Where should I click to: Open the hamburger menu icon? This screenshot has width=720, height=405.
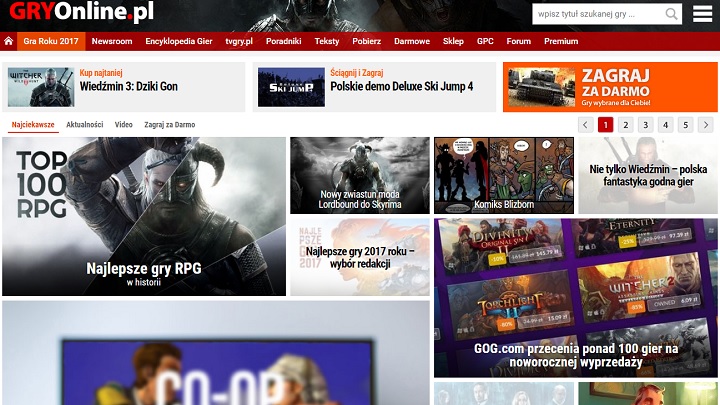click(702, 14)
